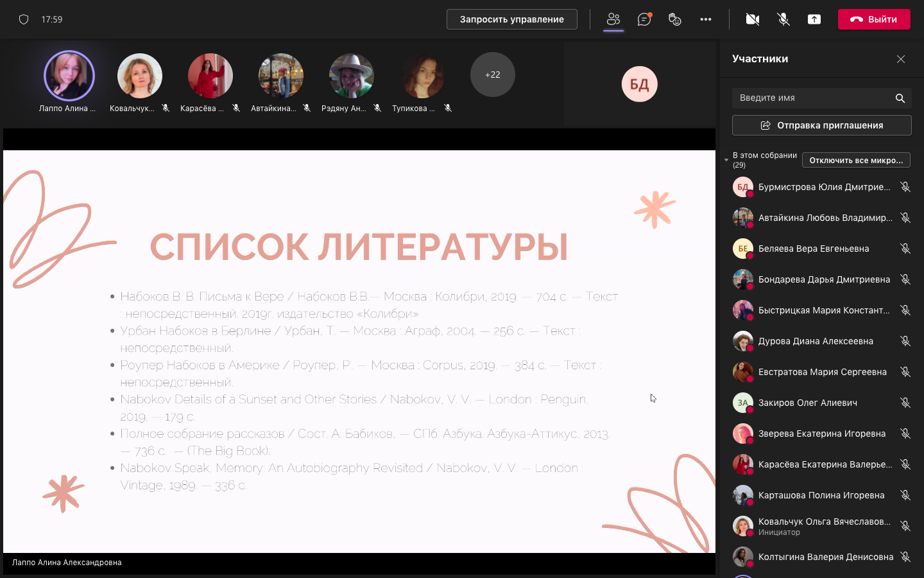The height and width of the screenshot is (578, 924).
Task: Open the more actions ellipsis menu
Action: point(706,19)
